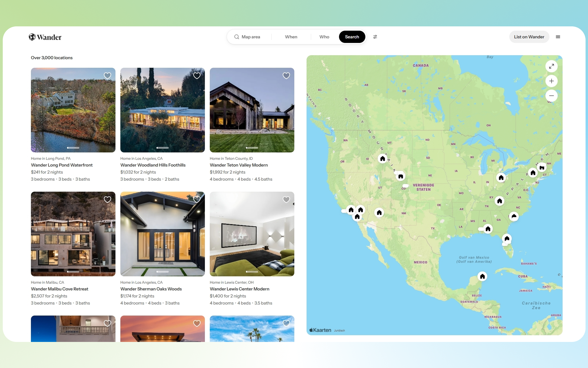
Task: Open the Lewis Center Modern photo
Action: (252, 234)
